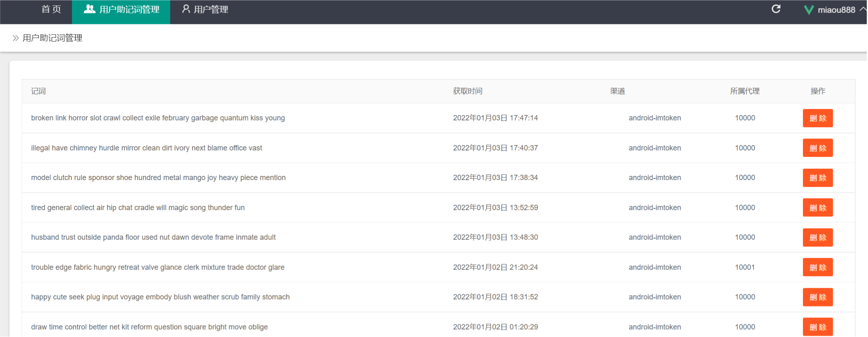
Task: Select 删除 for the 01:20:29 entry
Action: [817, 327]
